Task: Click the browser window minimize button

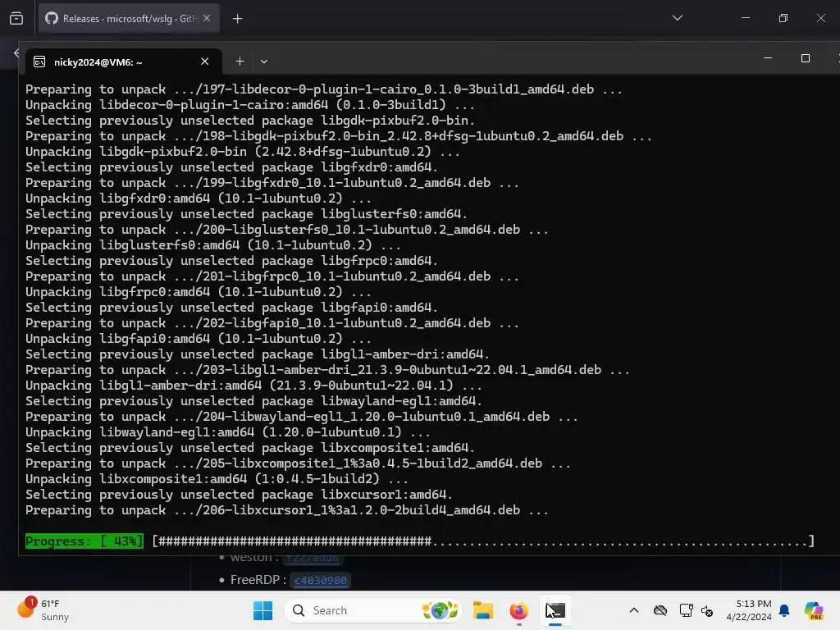Action: [x=745, y=18]
